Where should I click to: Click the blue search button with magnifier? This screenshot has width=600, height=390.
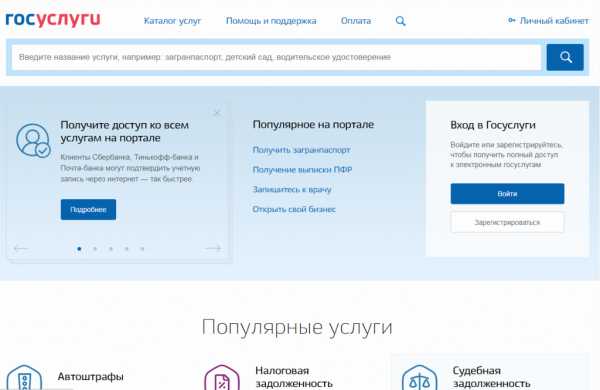point(565,57)
